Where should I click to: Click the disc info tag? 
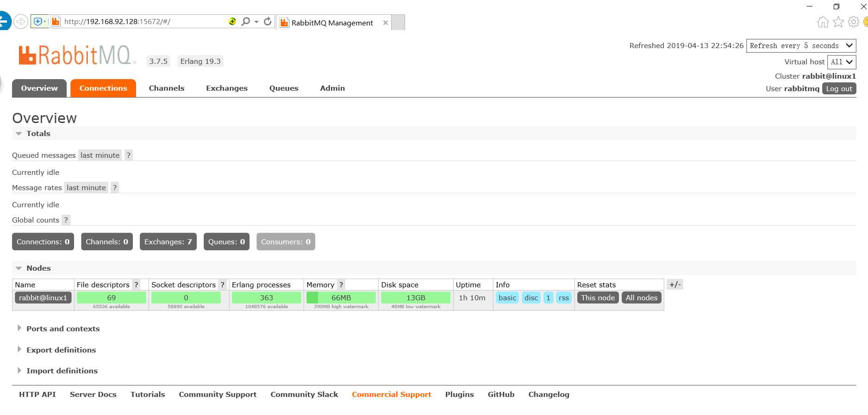pyautogui.click(x=531, y=298)
